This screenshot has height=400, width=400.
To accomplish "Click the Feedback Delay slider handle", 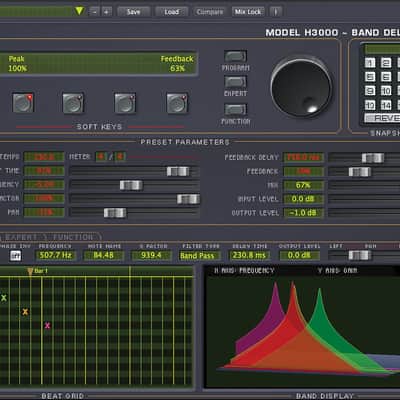I will pyautogui.click(x=373, y=158).
